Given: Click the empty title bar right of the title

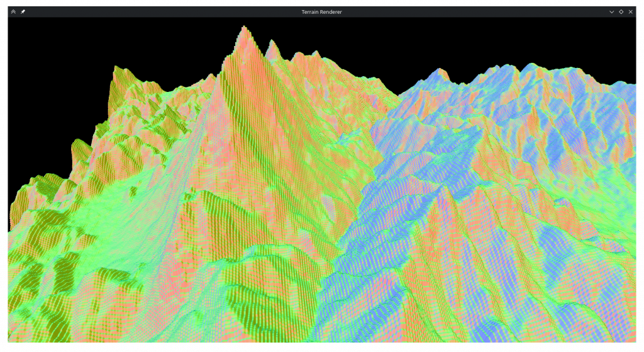Looking at the screenshot, I should pyautogui.click(x=472, y=11).
